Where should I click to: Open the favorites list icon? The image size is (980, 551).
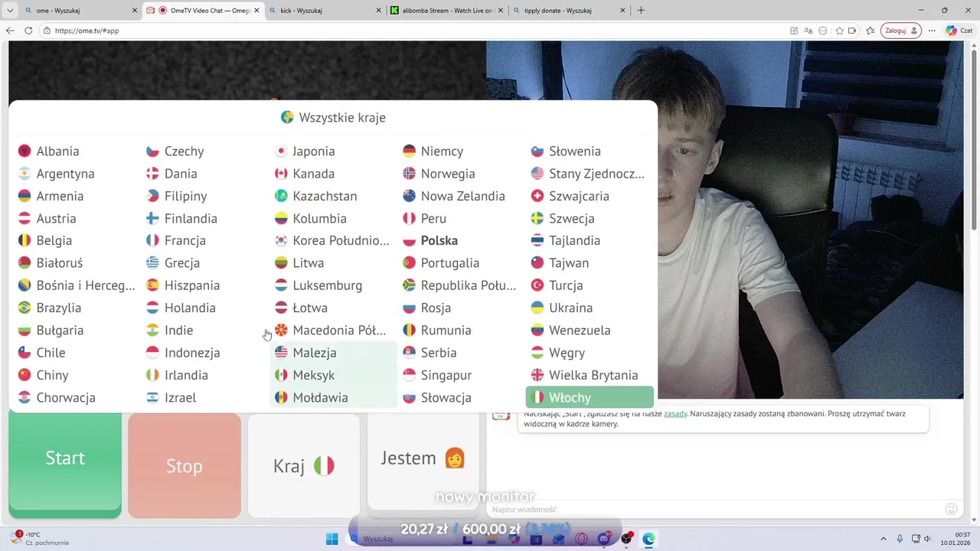(x=871, y=31)
